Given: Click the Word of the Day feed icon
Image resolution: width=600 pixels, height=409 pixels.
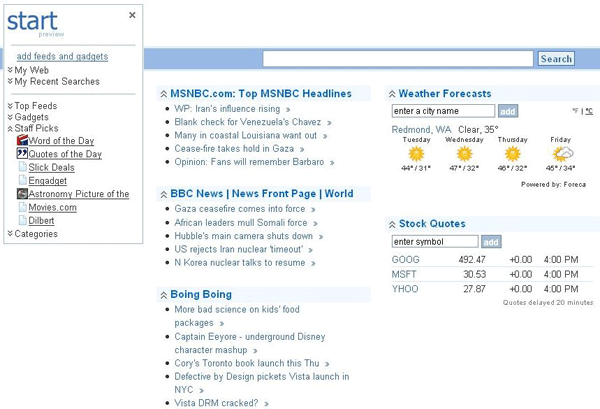Looking at the screenshot, I should pos(22,142).
